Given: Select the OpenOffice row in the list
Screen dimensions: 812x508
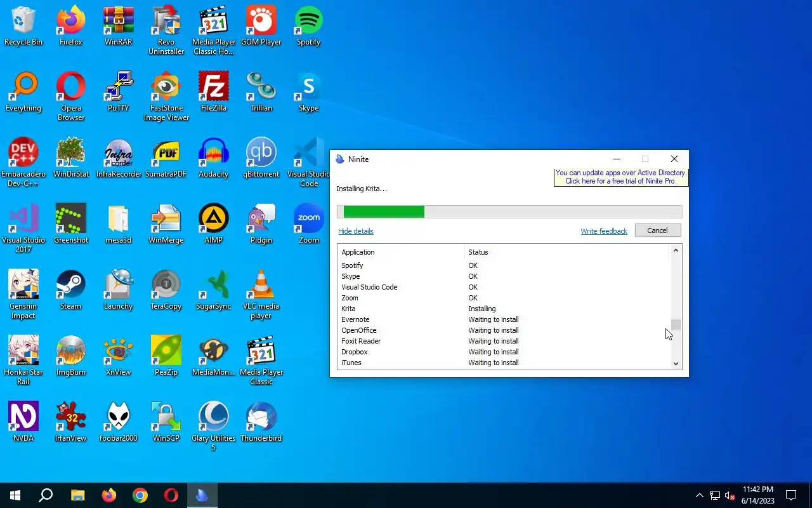Looking at the screenshot, I should (x=504, y=330).
